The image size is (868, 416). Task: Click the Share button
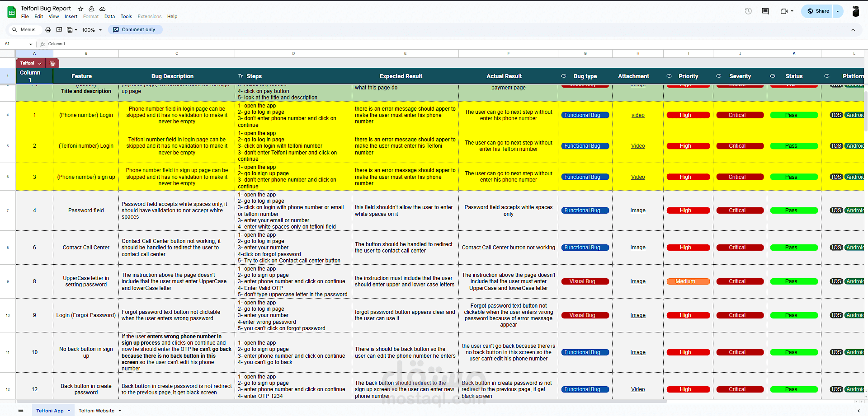click(818, 11)
